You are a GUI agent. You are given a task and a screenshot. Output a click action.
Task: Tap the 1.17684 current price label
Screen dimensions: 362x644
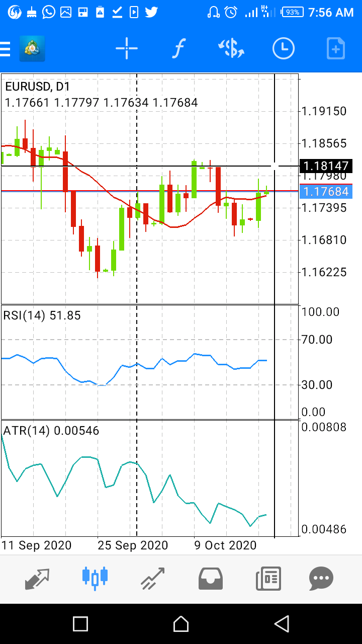326,191
